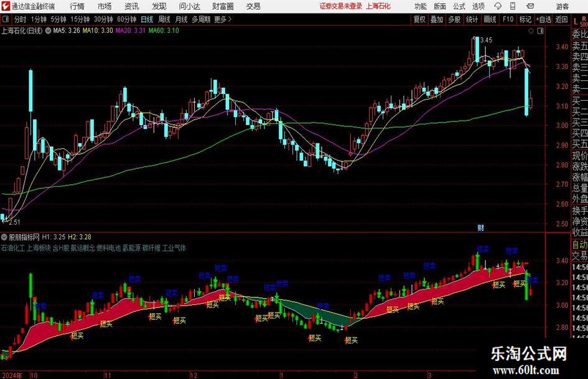Click the 统计 statistics toolbar button
Viewport: 588px width, 379px height.
coord(472,19)
